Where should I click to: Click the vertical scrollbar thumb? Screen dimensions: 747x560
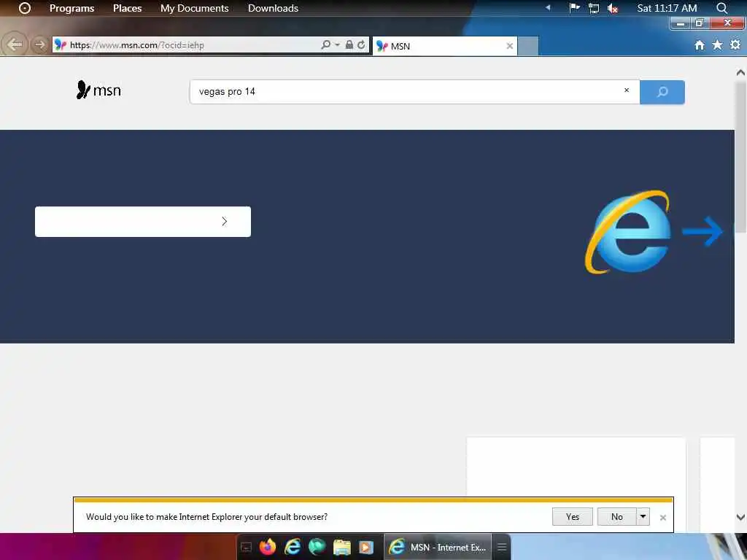click(x=740, y=157)
